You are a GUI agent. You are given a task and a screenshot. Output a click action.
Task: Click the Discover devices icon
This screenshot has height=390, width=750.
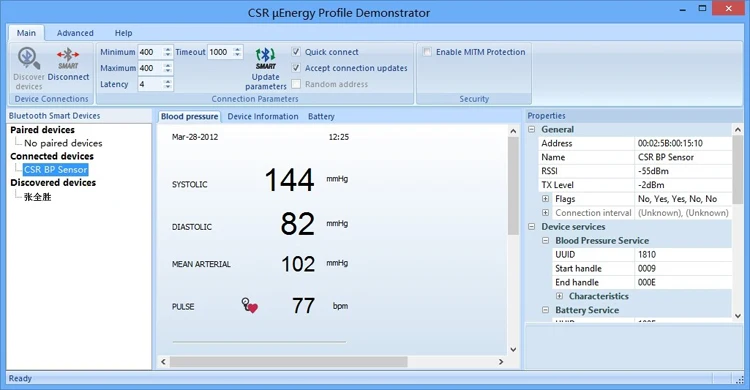(x=29, y=59)
